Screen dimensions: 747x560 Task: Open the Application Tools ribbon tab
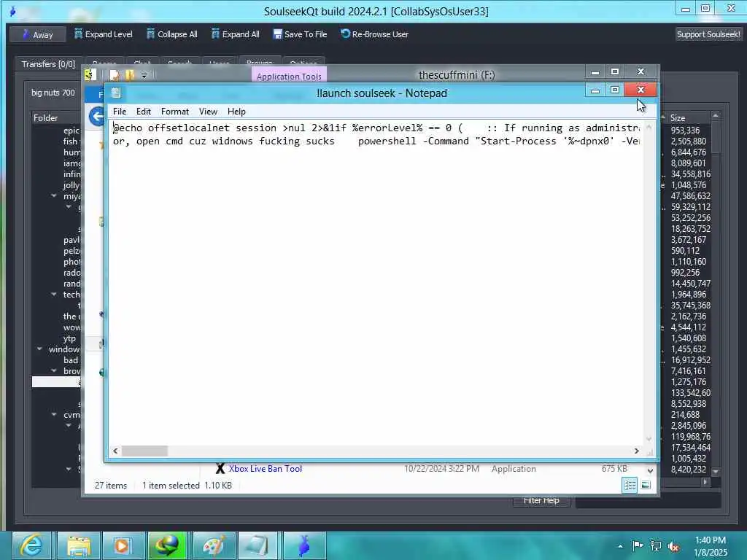(x=289, y=76)
